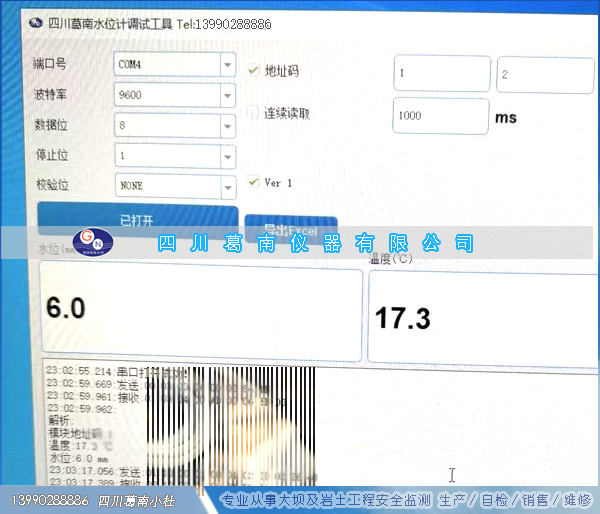600x514 pixels.
Task: Click the data bits combo box showing 8
Action: coord(175,126)
